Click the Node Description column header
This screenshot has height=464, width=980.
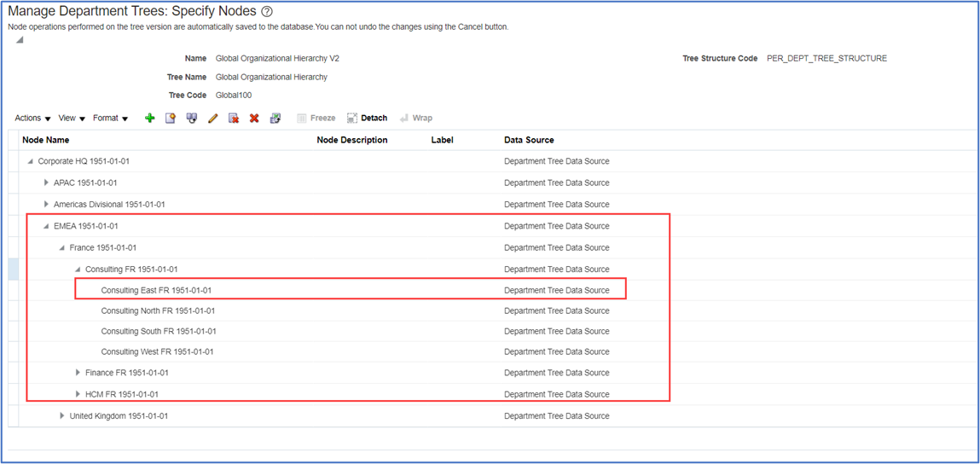pyautogui.click(x=352, y=140)
